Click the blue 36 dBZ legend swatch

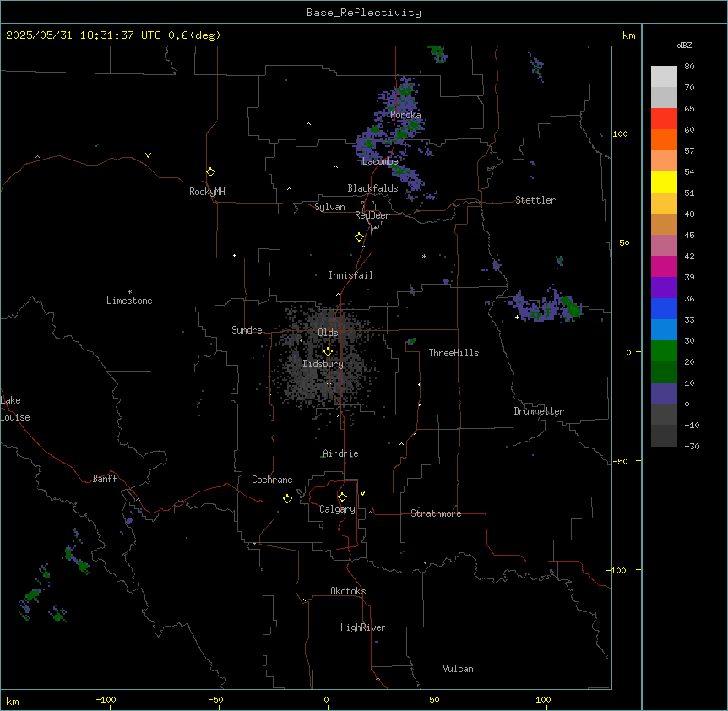point(664,308)
